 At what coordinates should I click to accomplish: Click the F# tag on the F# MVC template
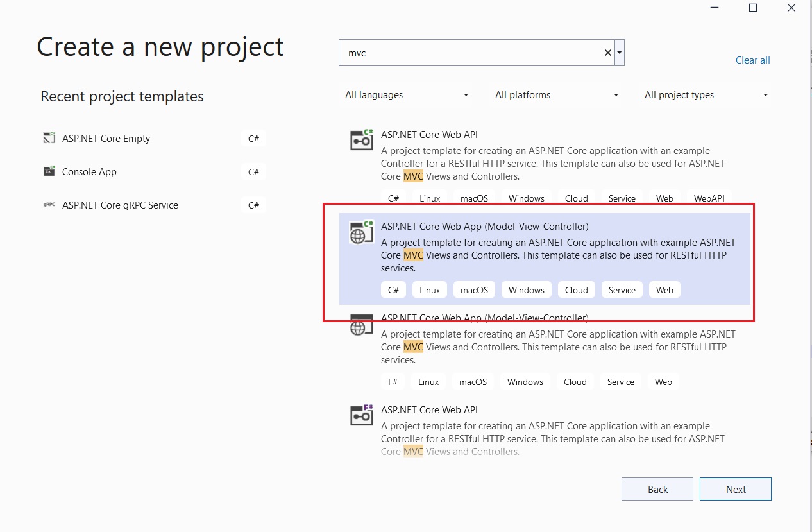click(x=393, y=382)
